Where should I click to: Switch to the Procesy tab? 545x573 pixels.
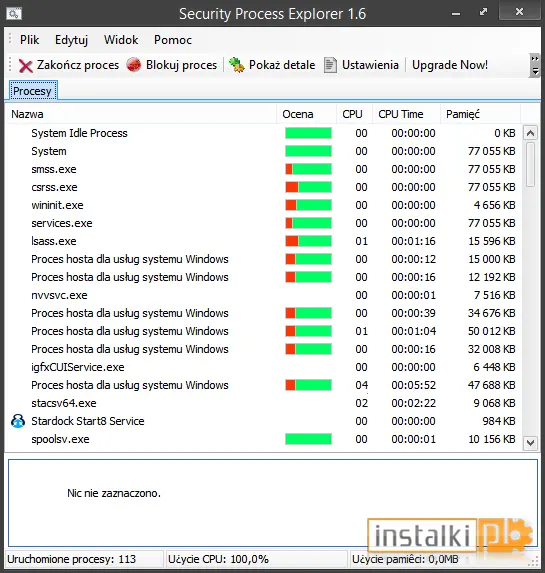pyautogui.click(x=32, y=91)
